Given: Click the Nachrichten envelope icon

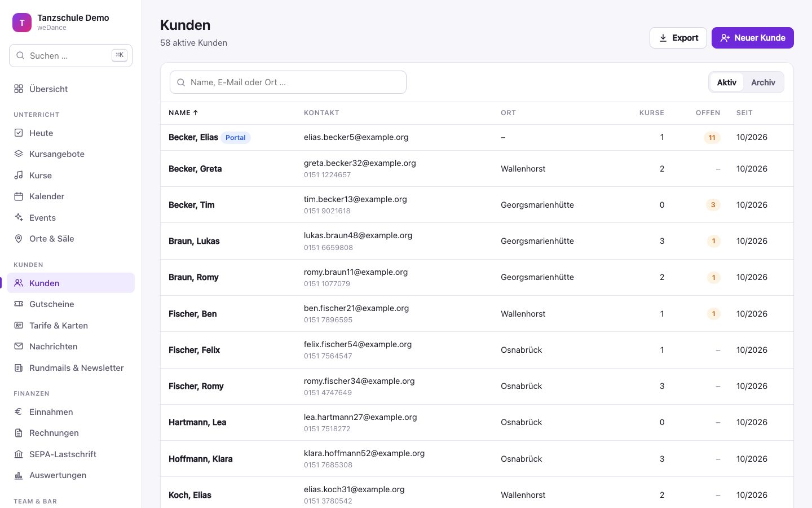Looking at the screenshot, I should (19, 346).
